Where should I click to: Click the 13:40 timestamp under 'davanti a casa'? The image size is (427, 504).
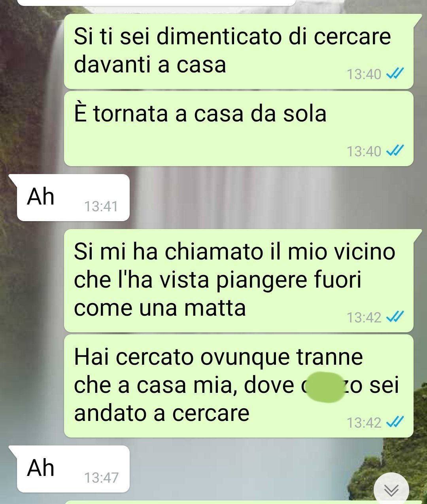pyautogui.click(x=364, y=74)
